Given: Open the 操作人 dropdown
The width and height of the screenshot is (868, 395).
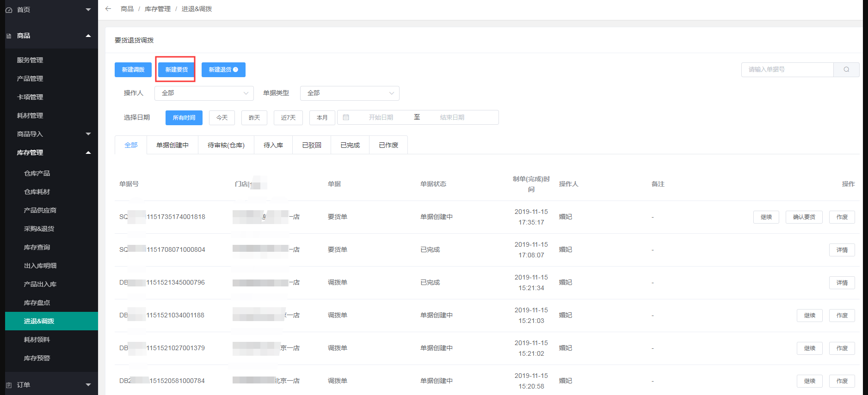Looking at the screenshot, I should coord(204,93).
